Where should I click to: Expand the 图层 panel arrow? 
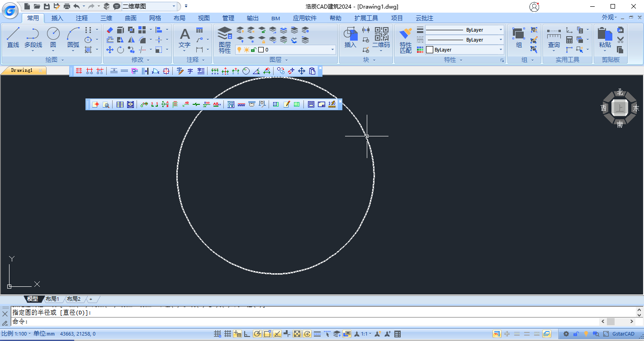click(286, 60)
